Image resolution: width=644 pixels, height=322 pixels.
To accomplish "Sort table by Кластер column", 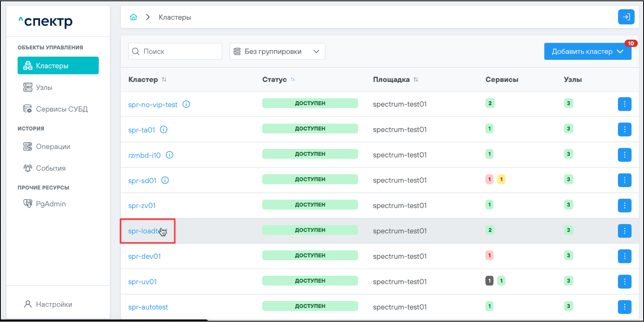I will (x=164, y=79).
